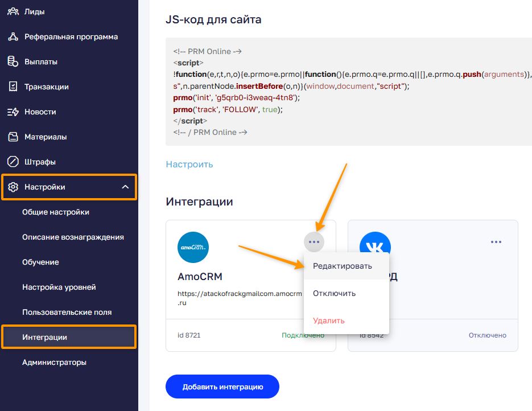The height and width of the screenshot is (411, 532).
Task: Open three-dot menu on AmoCRM card
Action: [x=314, y=242]
